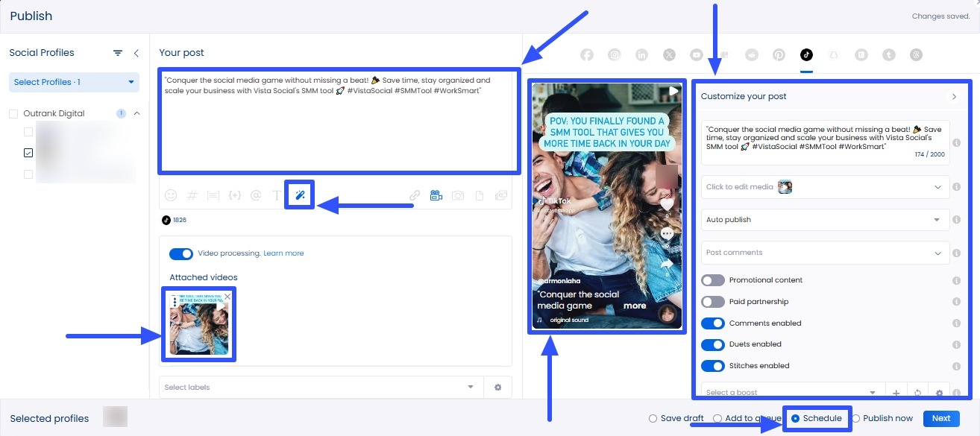Insert an emoji into the post
This screenshot has height=436, width=980.
(x=170, y=195)
